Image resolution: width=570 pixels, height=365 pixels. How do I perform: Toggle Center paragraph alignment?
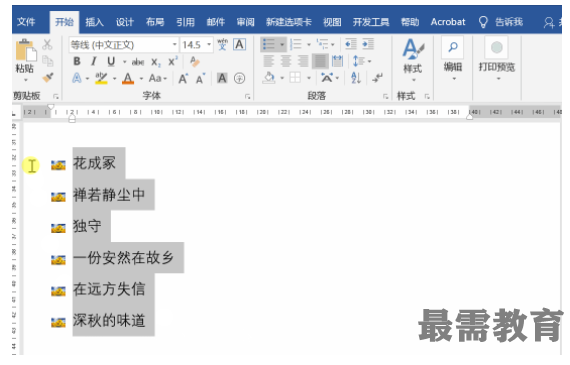286,61
